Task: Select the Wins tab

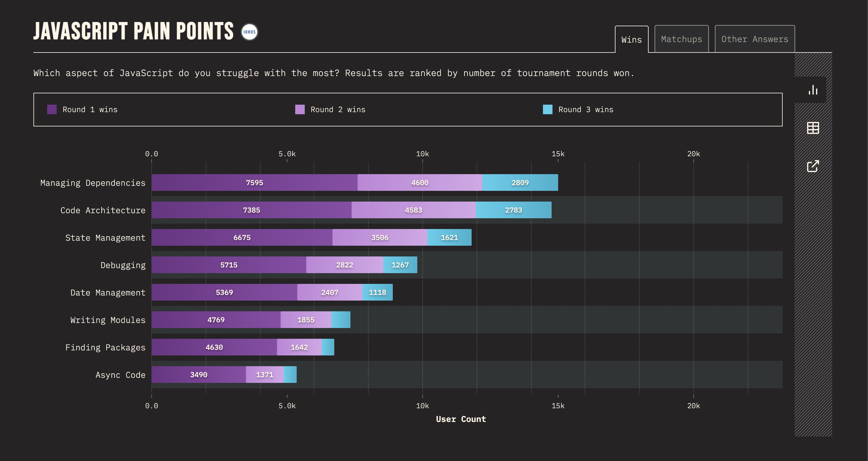Action: [632, 39]
